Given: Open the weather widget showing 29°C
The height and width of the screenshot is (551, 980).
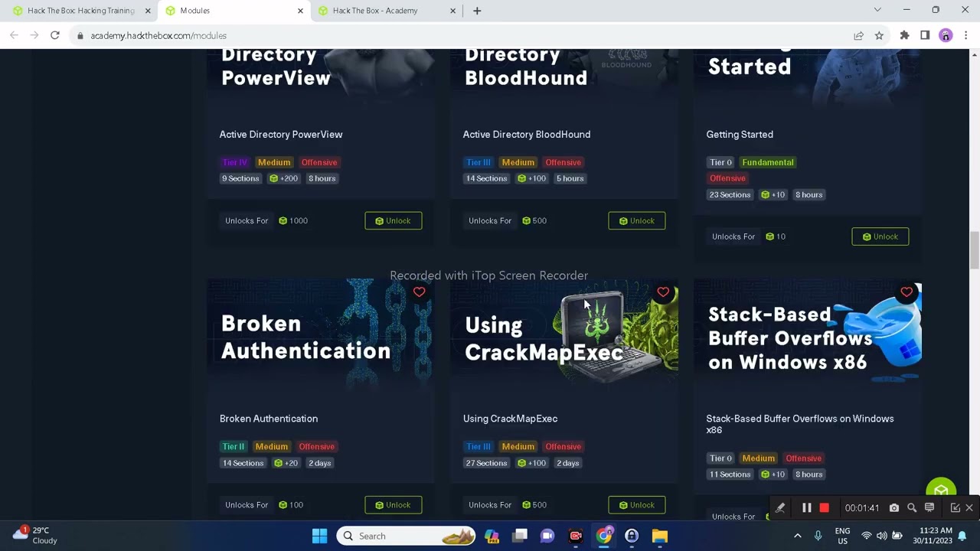Looking at the screenshot, I should point(36,535).
